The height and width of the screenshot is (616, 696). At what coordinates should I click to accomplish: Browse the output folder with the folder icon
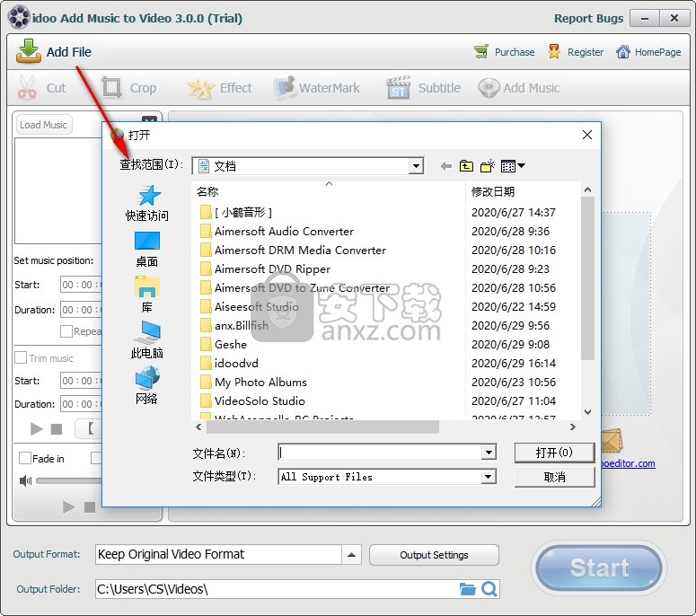pos(467,589)
